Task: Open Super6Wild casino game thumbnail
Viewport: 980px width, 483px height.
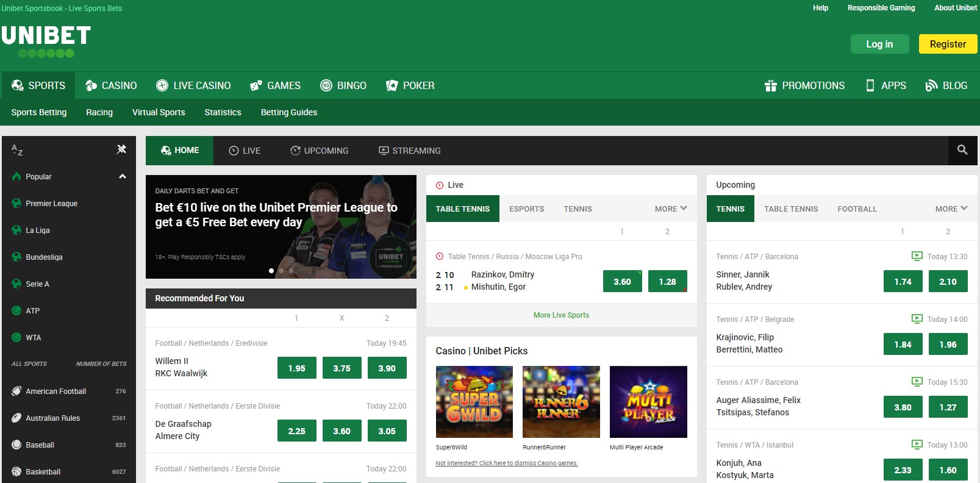Action: click(474, 402)
